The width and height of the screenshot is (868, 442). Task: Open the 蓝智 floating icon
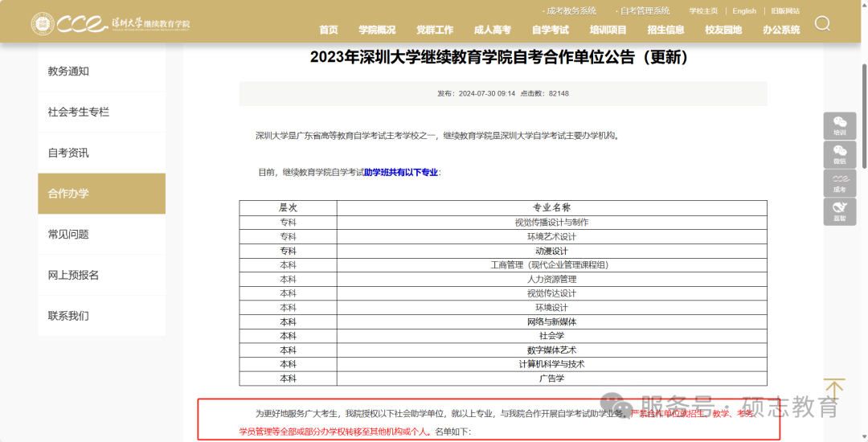pyautogui.click(x=839, y=212)
